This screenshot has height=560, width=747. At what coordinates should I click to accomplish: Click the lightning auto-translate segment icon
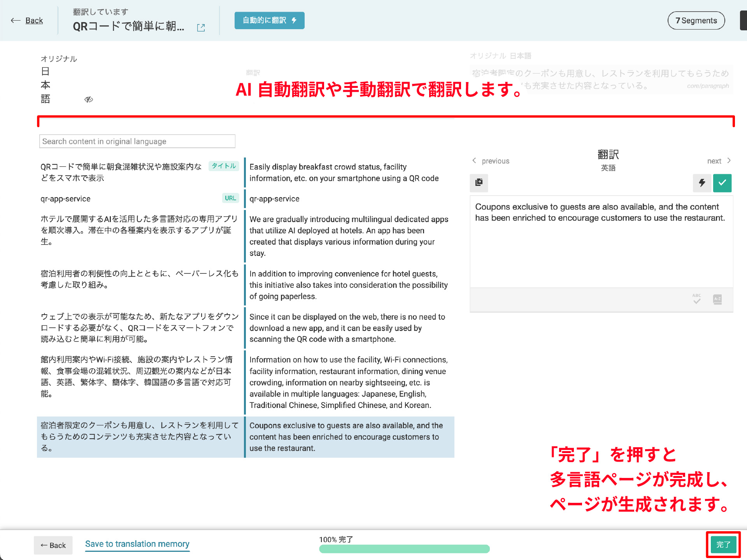(x=702, y=183)
